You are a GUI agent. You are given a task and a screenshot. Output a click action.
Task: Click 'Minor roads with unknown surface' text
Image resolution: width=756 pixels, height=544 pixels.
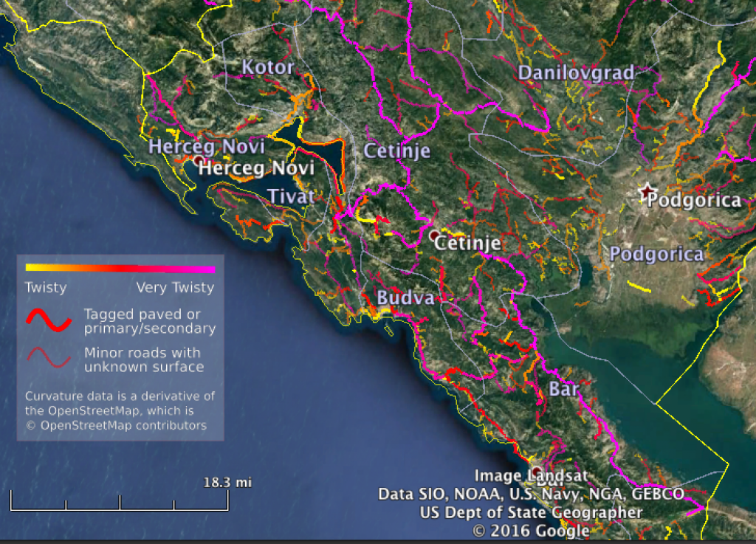[x=143, y=360]
